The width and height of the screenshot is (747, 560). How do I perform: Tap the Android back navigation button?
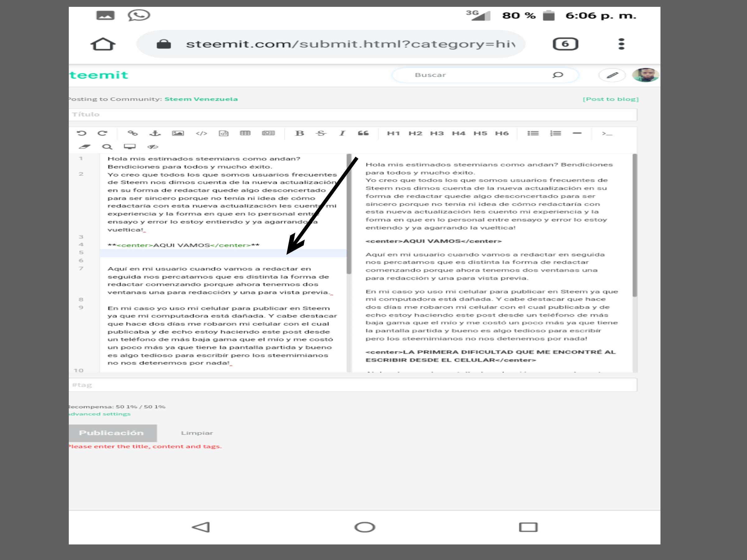pyautogui.click(x=201, y=527)
